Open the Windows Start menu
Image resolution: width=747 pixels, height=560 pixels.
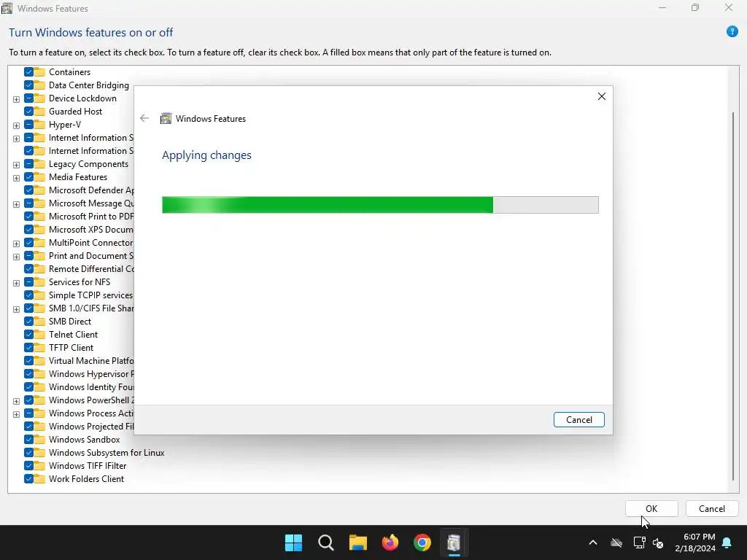(293, 542)
